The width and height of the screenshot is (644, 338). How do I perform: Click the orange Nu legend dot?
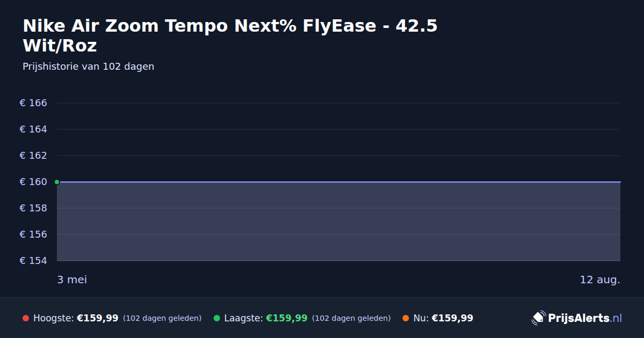click(x=406, y=318)
